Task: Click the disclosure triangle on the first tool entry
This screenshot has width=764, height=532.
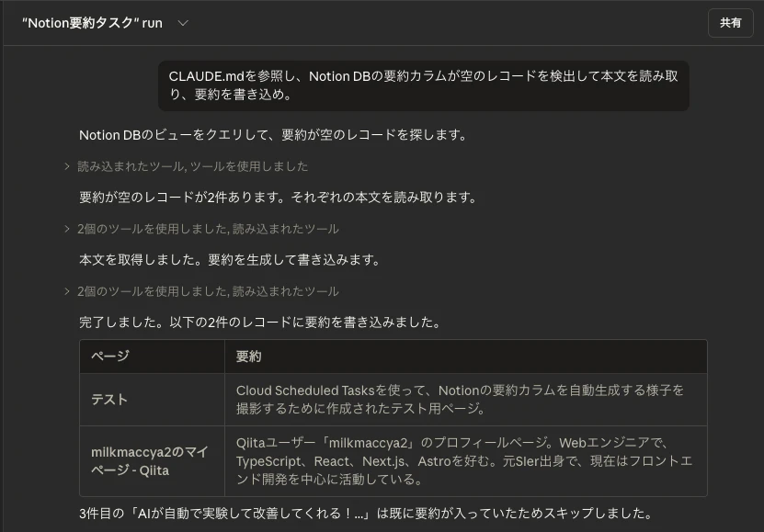Action: 65,166
